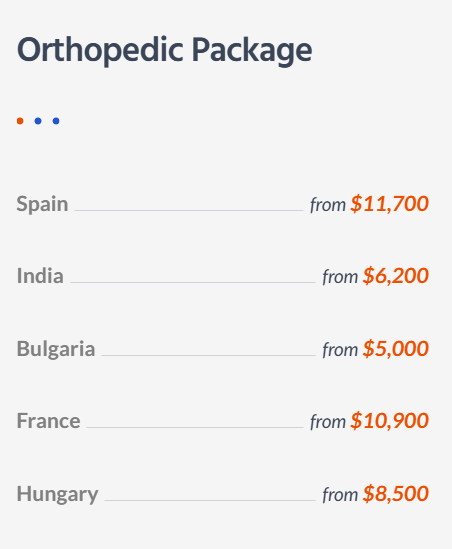Open the Spain country entry
Image resolution: width=452 pixels, height=549 pixels.
(x=42, y=204)
